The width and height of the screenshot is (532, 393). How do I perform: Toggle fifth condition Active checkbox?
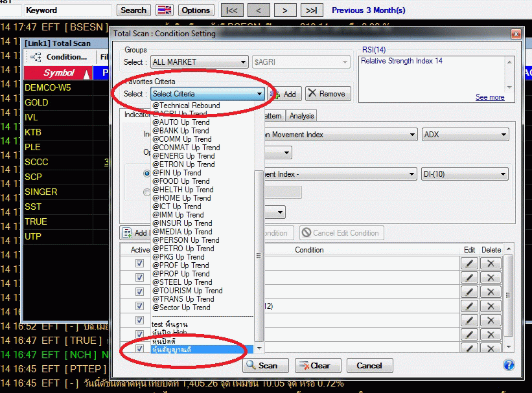139,320
